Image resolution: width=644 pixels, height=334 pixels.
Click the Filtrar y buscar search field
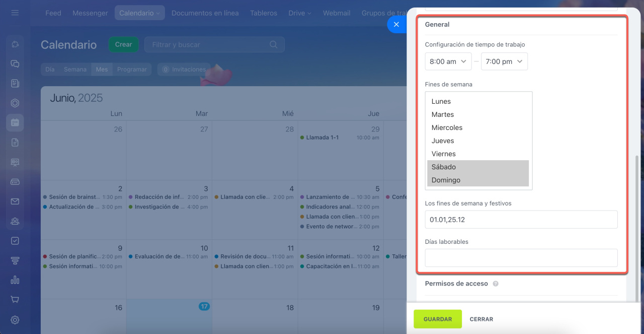[214, 44]
